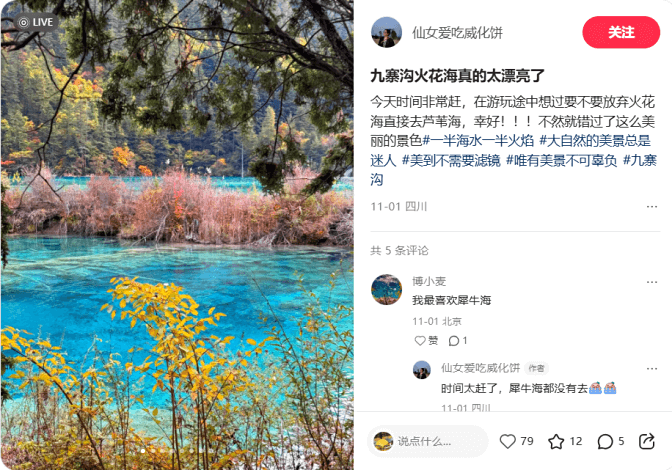Open the more menu on 博小麦's comment

pos(652,282)
